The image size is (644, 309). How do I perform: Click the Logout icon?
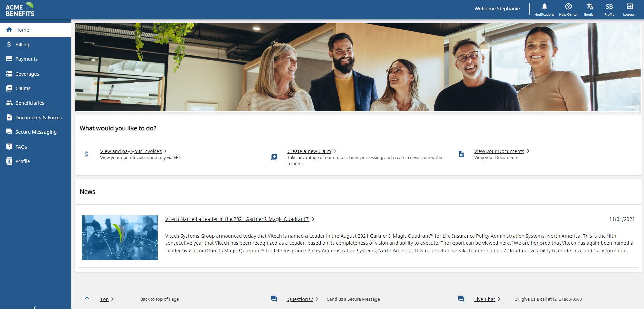[629, 7]
